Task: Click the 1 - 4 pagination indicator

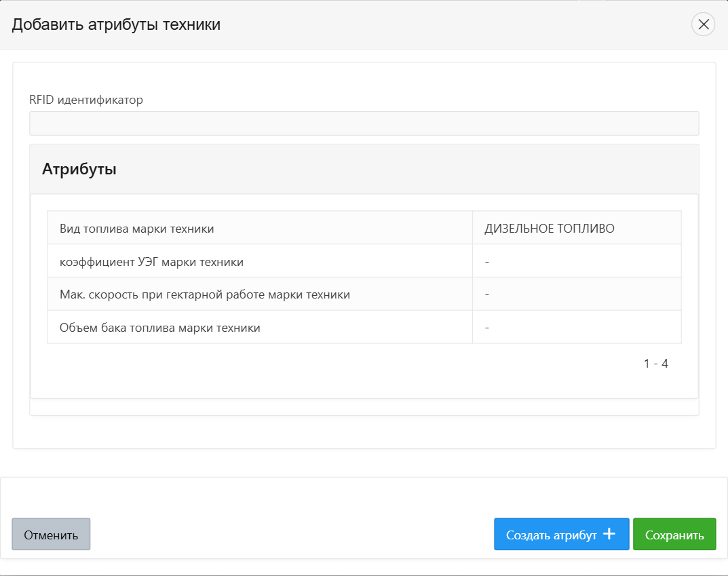Action: coord(655,364)
